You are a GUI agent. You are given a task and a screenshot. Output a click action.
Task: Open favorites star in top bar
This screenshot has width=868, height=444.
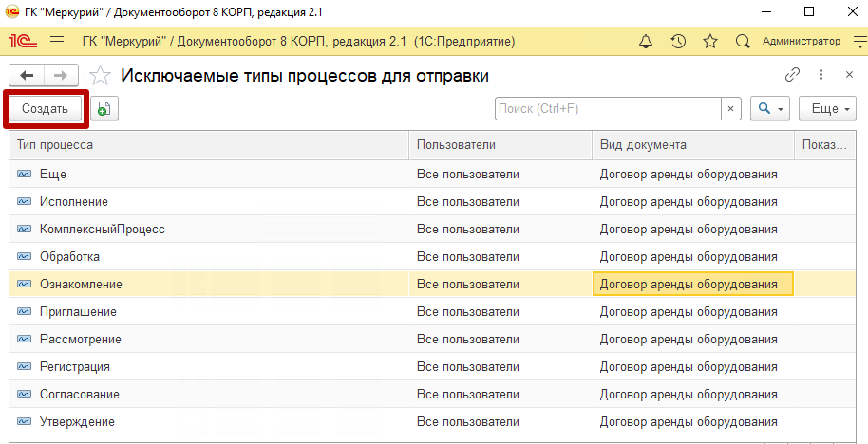710,42
